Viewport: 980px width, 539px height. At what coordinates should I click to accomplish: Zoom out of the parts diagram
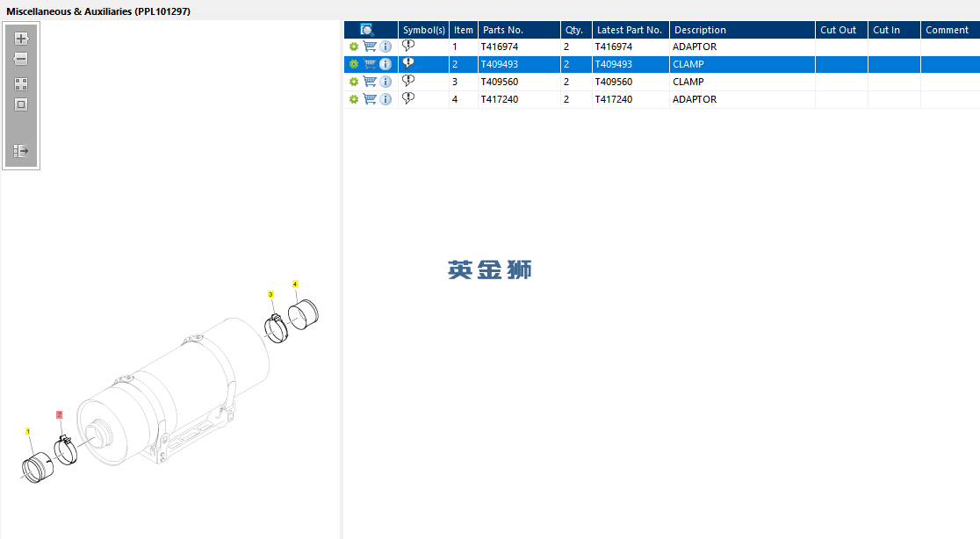pyautogui.click(x=20, y=60)
